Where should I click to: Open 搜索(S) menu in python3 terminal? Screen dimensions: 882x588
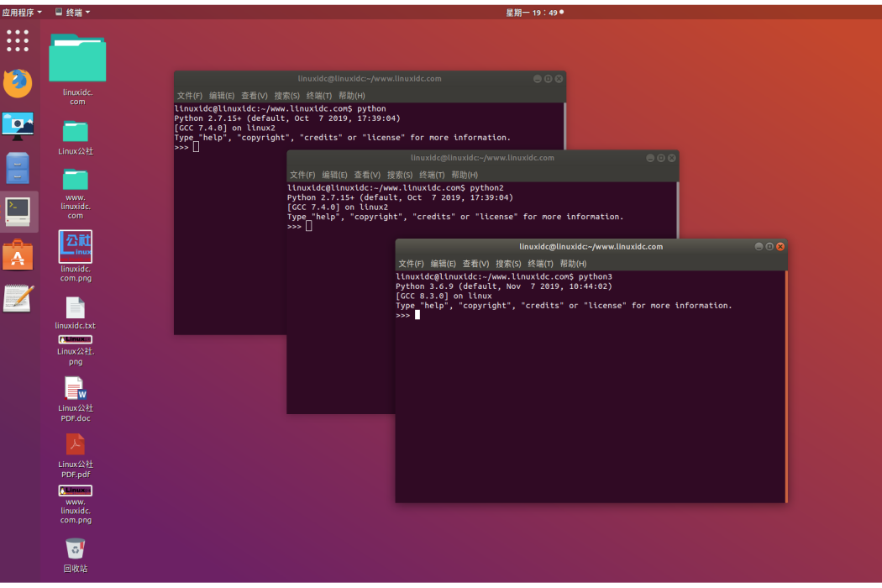(x=508, y=264)
